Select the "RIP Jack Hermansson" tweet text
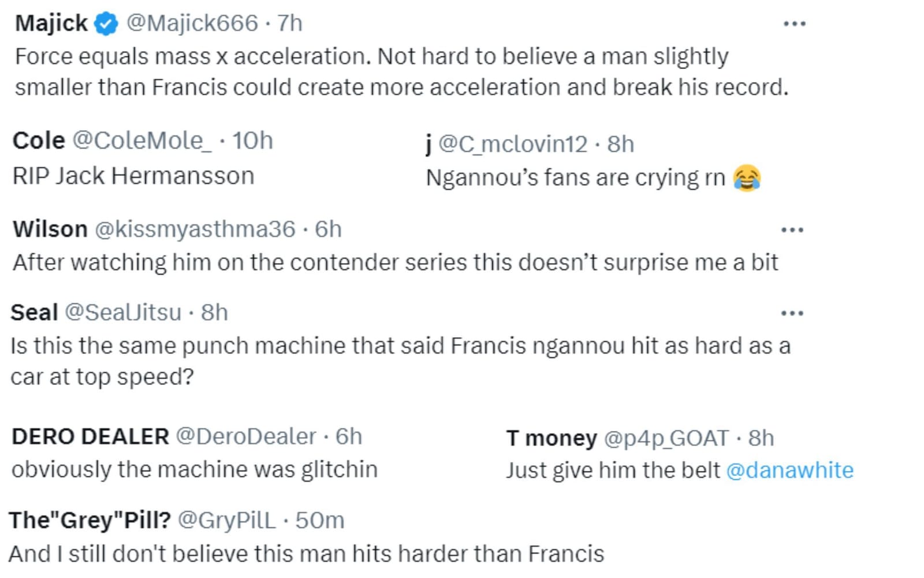Image resolution: width=924 pixels, height=578 pixels. click(133, 176)
